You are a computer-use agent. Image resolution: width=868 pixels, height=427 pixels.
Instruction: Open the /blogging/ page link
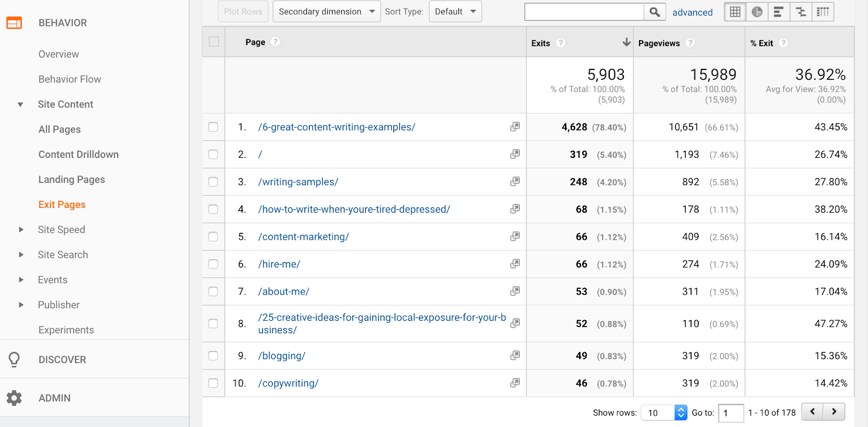pos(282,356)
